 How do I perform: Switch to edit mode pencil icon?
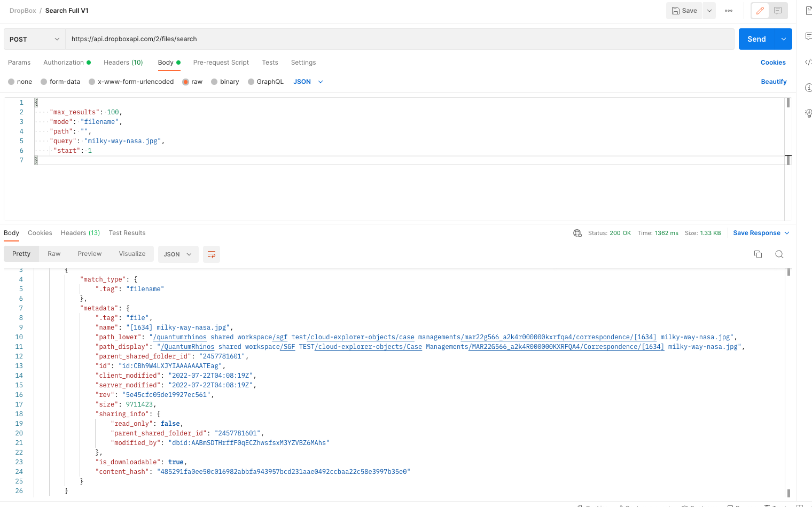point(760,11)
